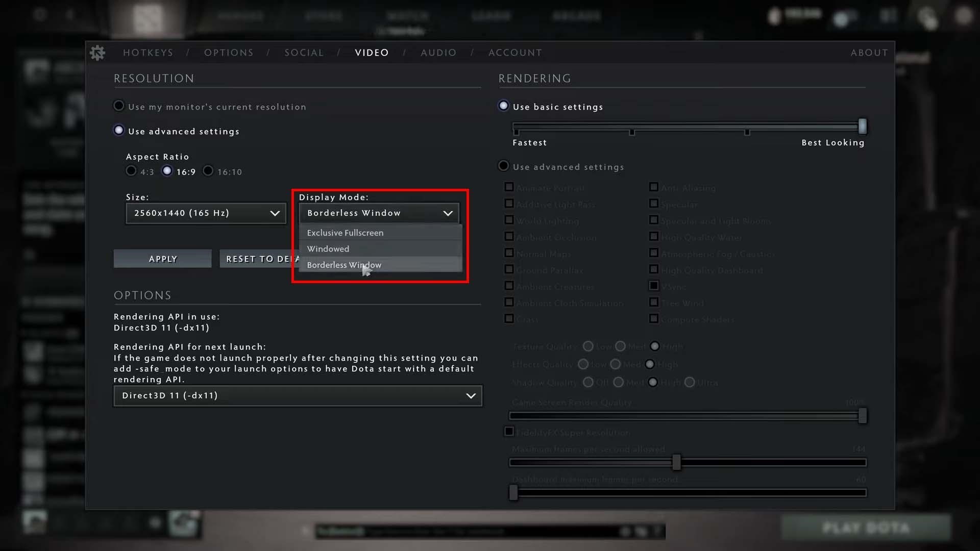Select Windowed display mode option
This screenshot has width=980, height=551.
(328, 248)
